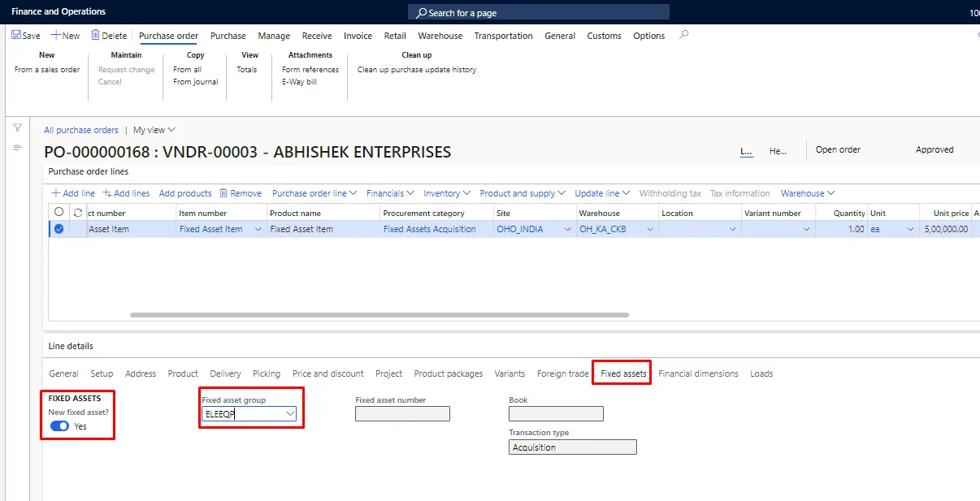Open the Warehouse cell OH_KA_CKB dropdown
980x501 pixels.
point(650,230)
